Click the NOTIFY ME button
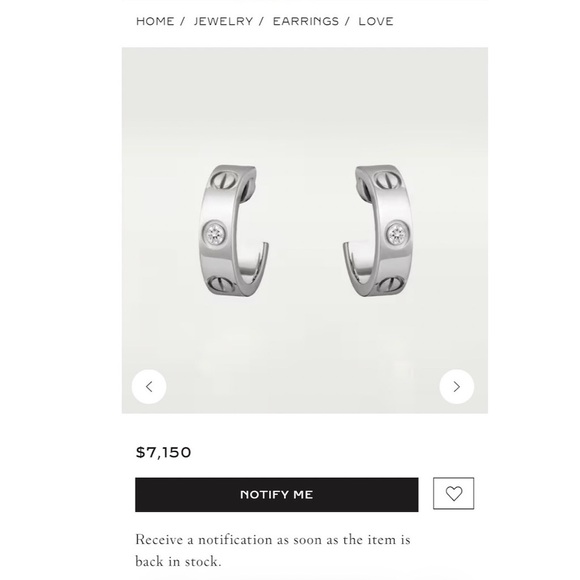Image resolution: width=580 pixels, height=580 pixels. point(277,495)
